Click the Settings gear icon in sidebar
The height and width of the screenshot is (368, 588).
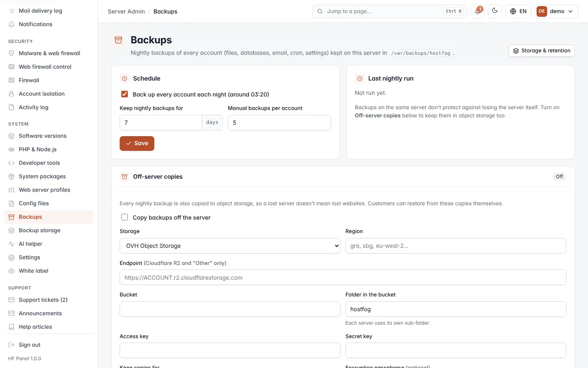coord(11,257)
